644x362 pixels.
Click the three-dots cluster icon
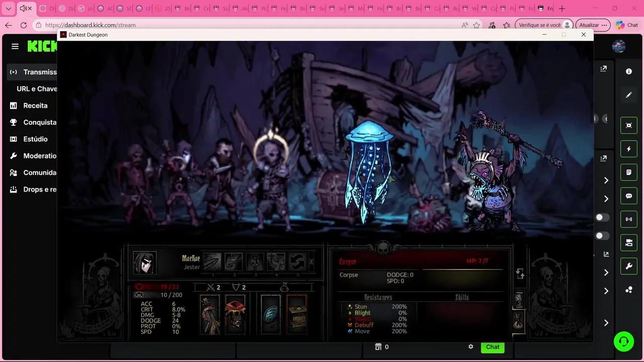629,290
